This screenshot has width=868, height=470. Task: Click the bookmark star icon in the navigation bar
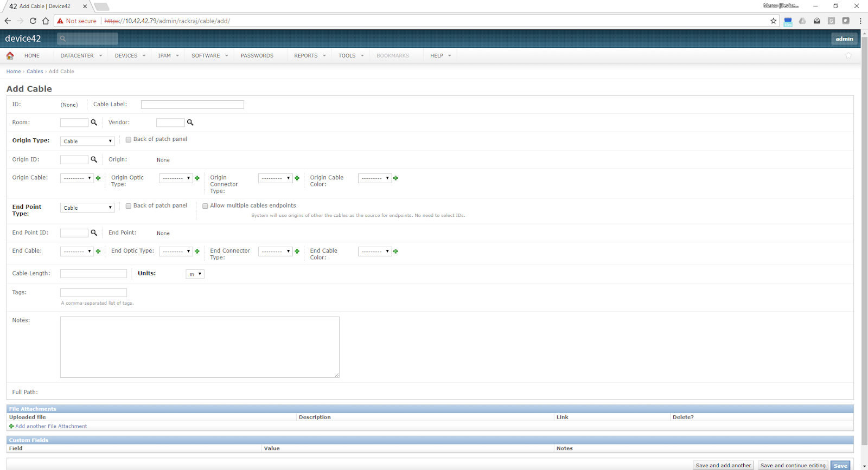tap(848, 55)
